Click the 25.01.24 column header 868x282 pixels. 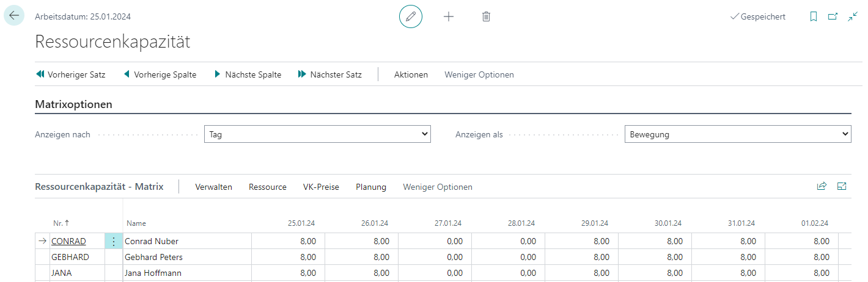301,223
